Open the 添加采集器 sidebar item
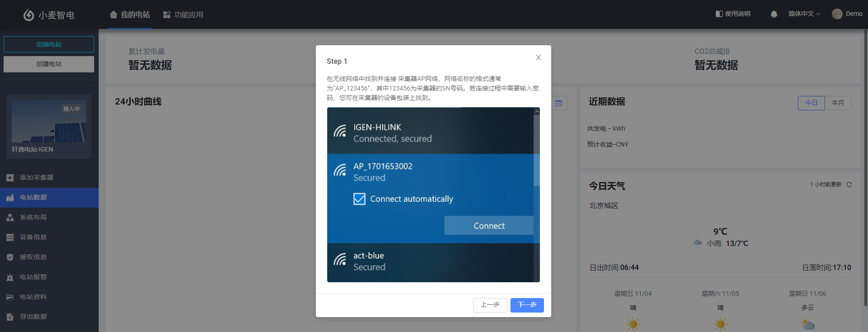Viewport: 868px width, 332px height. pos(36,177)
